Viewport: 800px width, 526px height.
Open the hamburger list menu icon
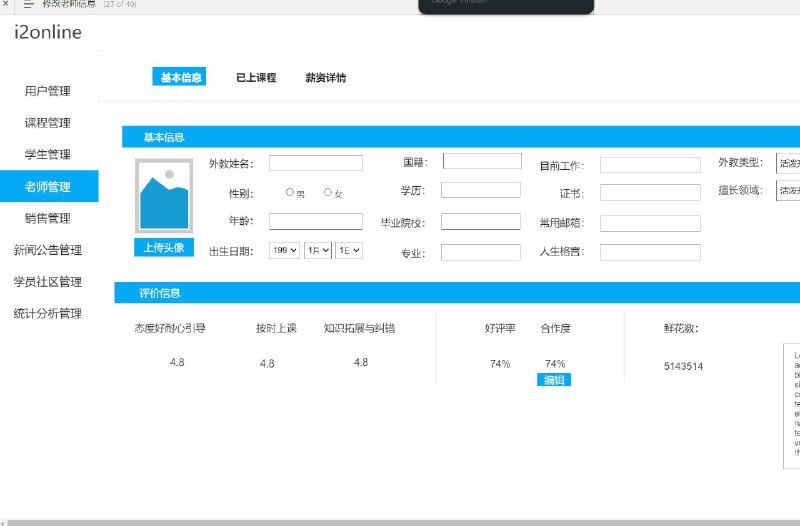[28, 4]
